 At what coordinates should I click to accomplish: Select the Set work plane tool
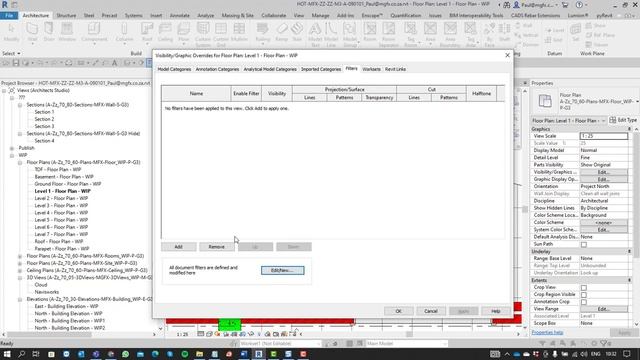(576, 32)
